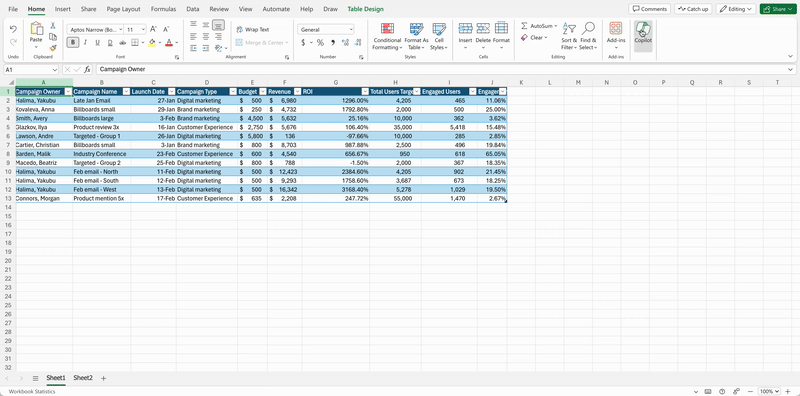
Task: Toggle Align Left
Action: click(193, 36)
